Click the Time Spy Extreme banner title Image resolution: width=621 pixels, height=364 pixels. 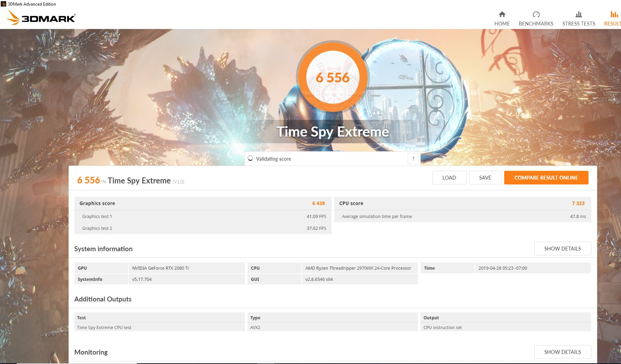tap(333, 132)
